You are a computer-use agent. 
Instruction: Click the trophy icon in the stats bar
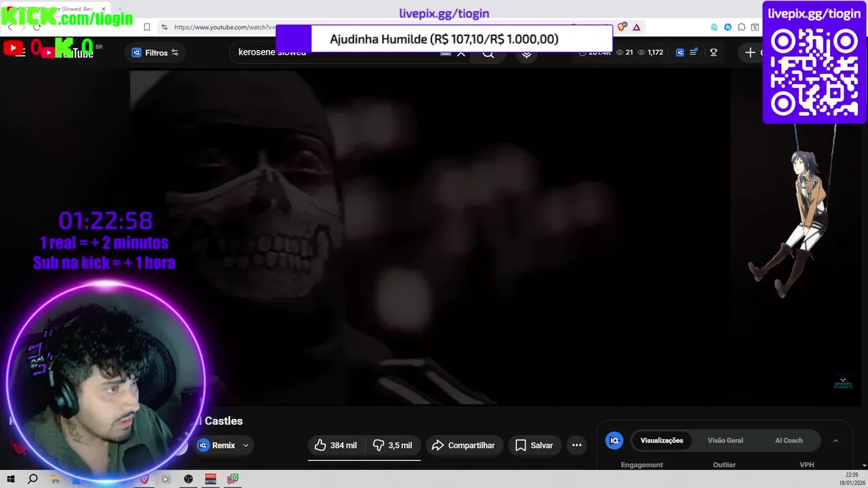pos(713,52)
